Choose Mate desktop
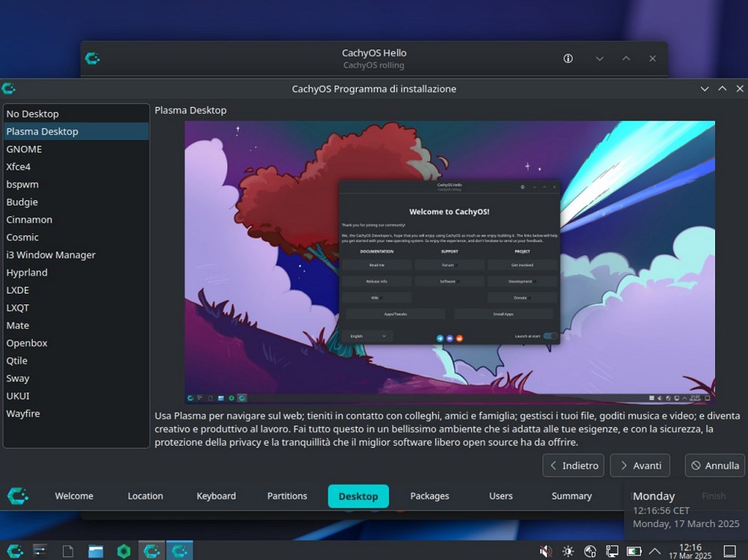This screenshot has height=560, width=748. coord(76,326)
